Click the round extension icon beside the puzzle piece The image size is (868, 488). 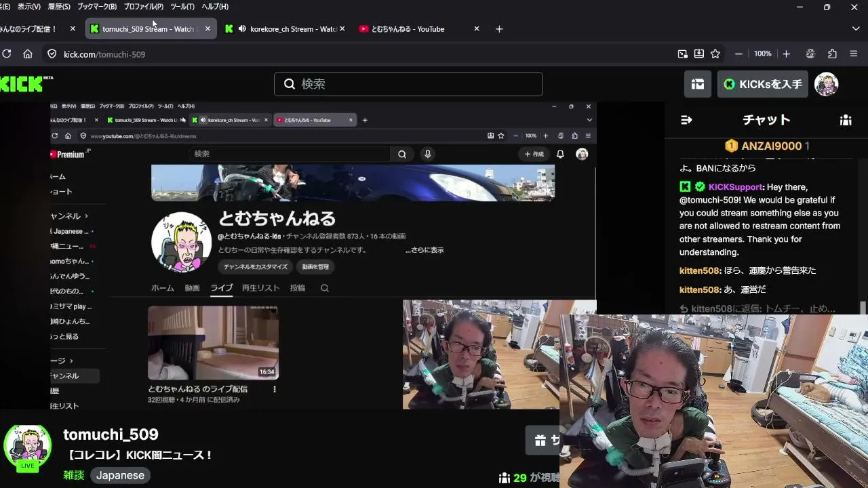click(810, 54)
